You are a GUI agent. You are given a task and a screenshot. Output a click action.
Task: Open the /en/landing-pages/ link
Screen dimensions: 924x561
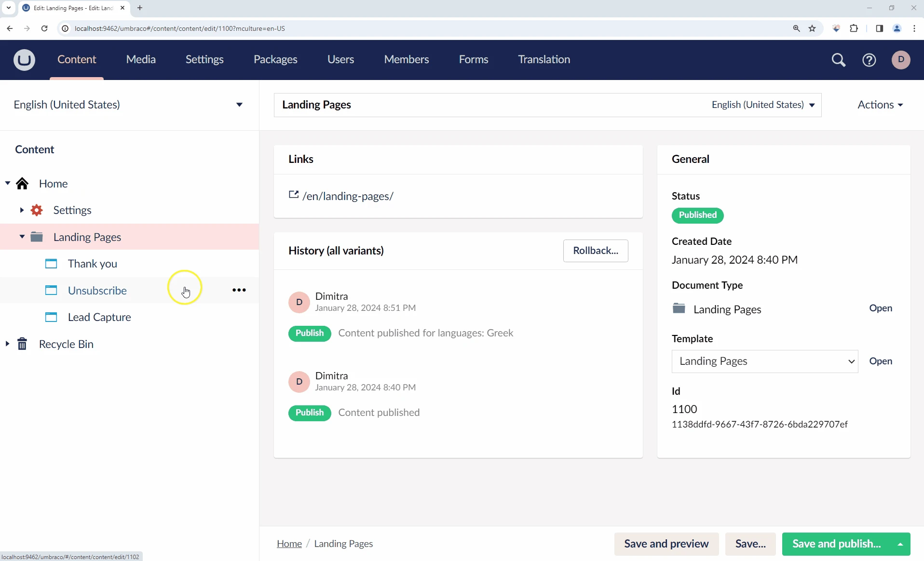click(x=348, y=196)
